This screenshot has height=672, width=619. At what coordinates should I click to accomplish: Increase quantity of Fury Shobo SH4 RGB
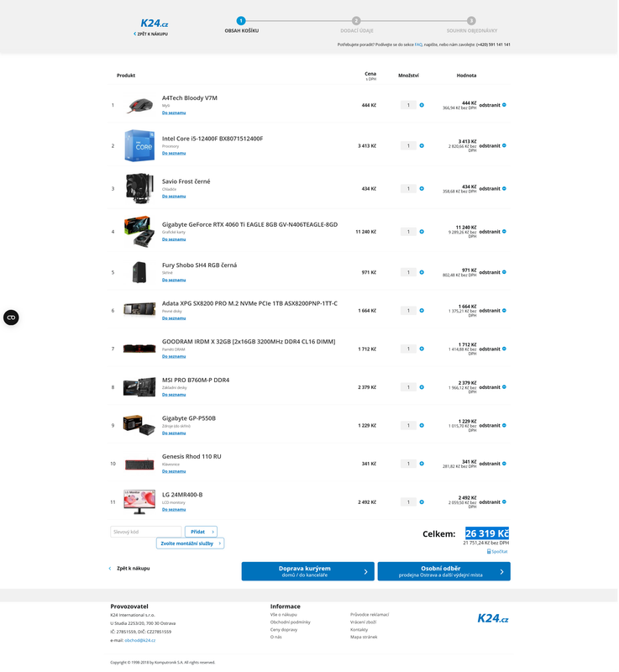pos(422,272)
